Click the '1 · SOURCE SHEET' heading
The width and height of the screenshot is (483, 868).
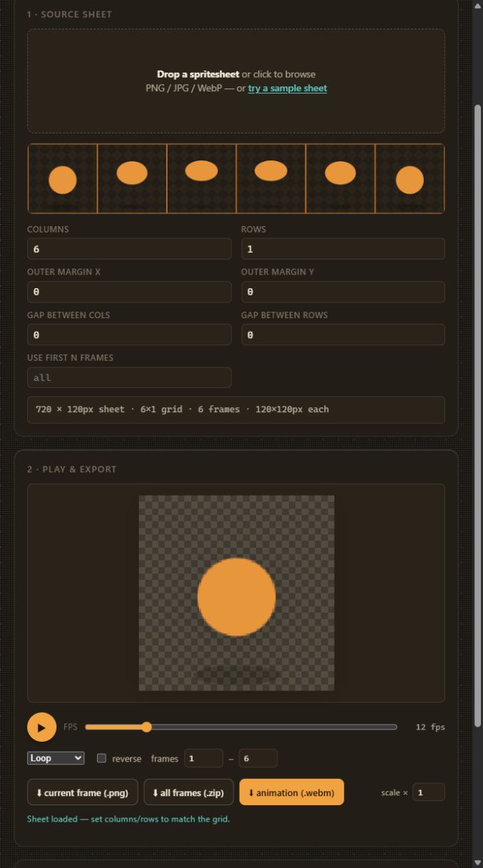[69, 14]
